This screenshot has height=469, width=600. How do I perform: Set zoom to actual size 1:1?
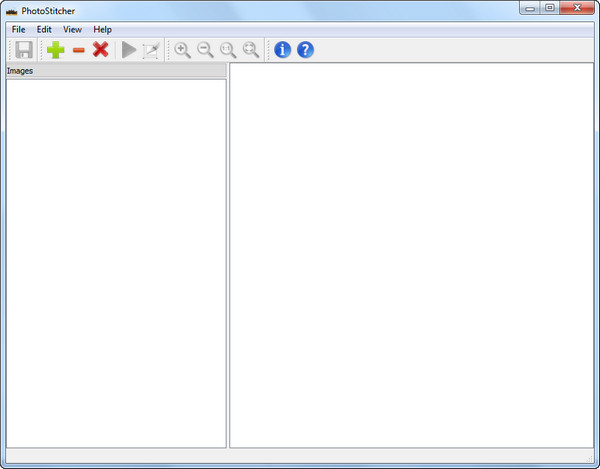[228, 50]
